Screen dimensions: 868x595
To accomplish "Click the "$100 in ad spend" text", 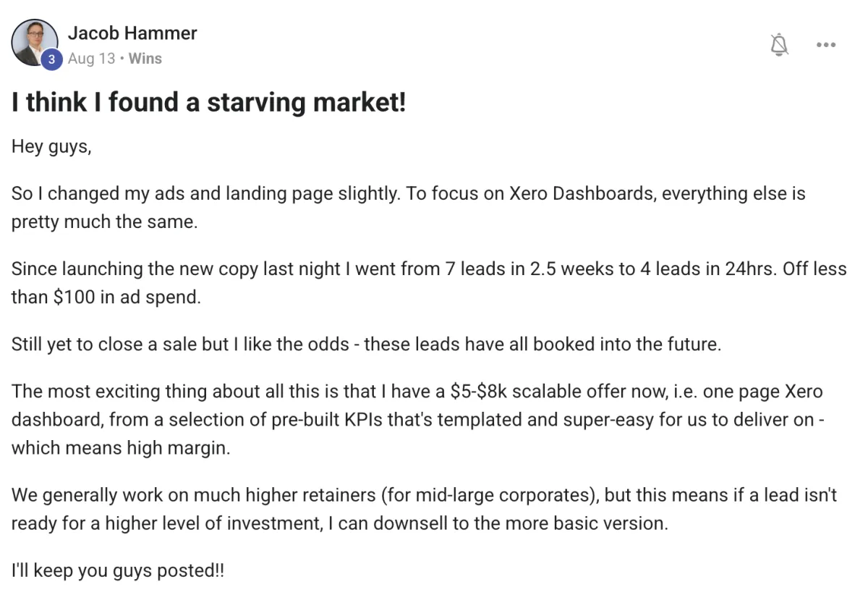I will 127,297.
